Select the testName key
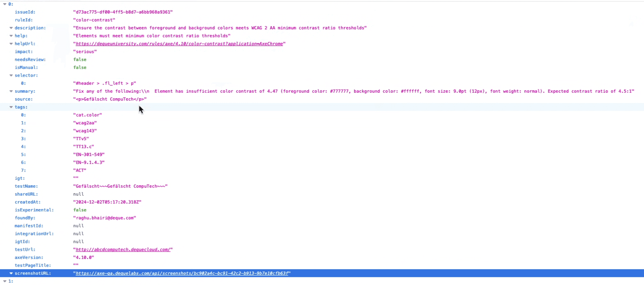 point(26,186)
